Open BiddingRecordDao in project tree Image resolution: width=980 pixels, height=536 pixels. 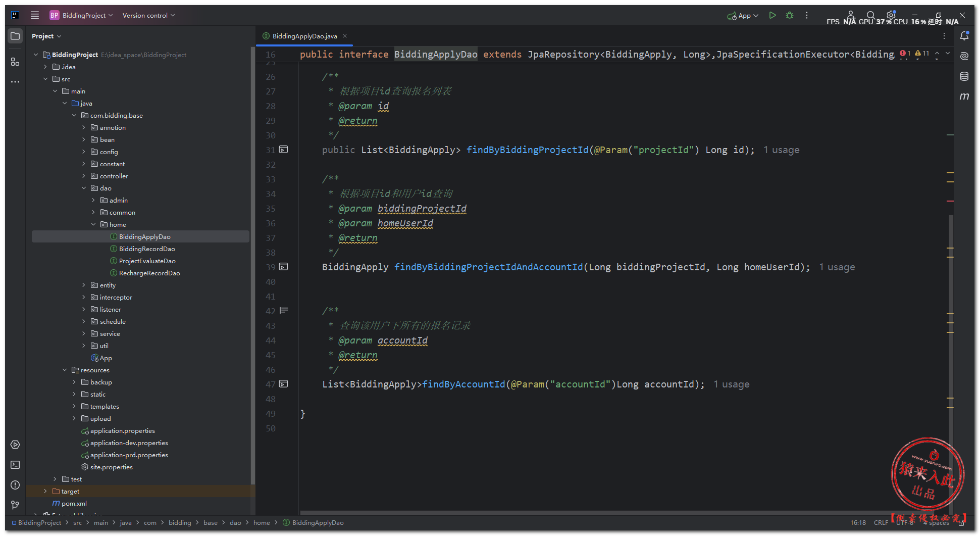pyautogui.click(x=147, y=249)
